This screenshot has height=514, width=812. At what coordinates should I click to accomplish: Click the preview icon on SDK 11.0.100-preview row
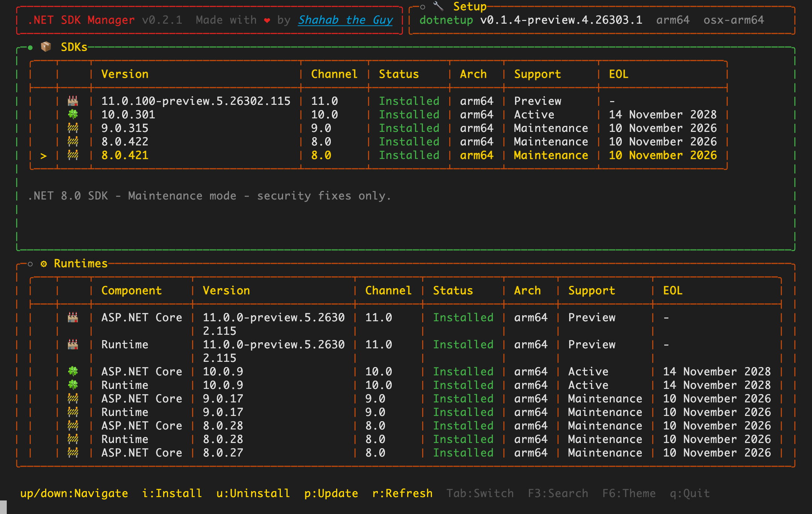click(x=73, y=101)
